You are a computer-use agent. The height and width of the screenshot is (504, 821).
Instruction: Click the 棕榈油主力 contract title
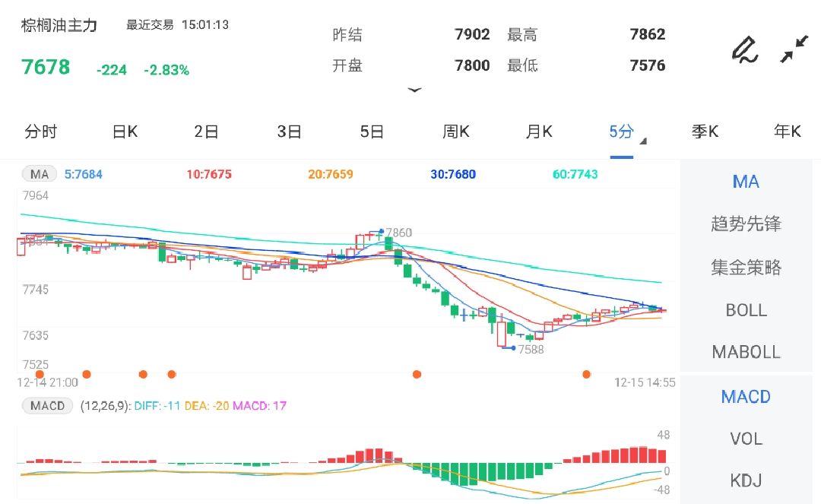(x=59, y=25)
